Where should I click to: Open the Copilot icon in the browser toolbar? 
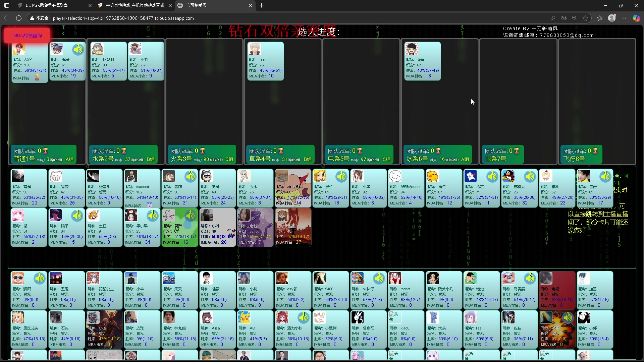(636, 18)
